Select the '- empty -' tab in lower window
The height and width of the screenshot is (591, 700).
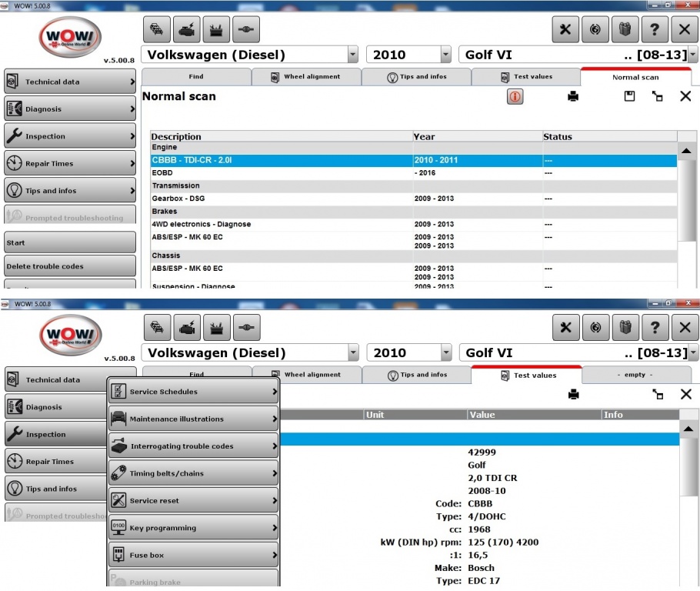[x=635, y=375]
